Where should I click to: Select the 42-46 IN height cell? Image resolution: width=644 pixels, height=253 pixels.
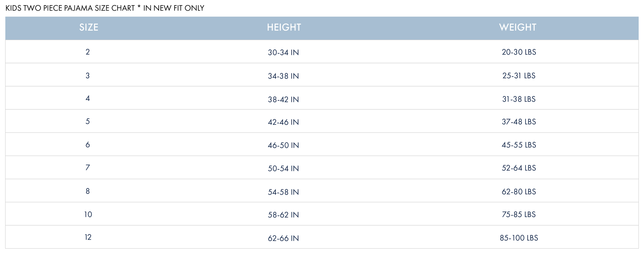[283, 122]
